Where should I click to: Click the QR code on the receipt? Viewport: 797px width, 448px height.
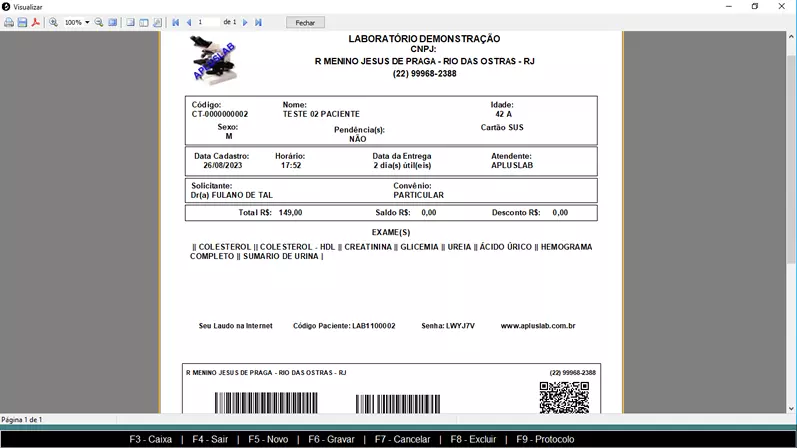click(x=564, y=397)
